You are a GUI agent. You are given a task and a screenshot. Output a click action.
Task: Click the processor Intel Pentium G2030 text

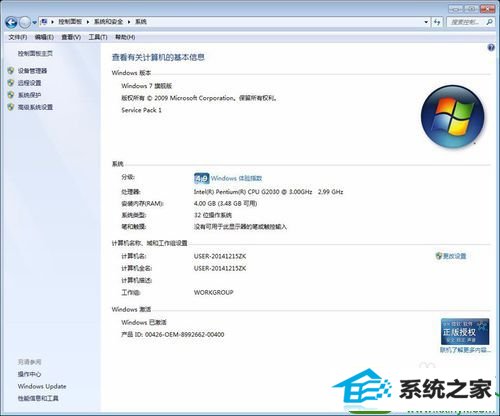pos(268,192)
